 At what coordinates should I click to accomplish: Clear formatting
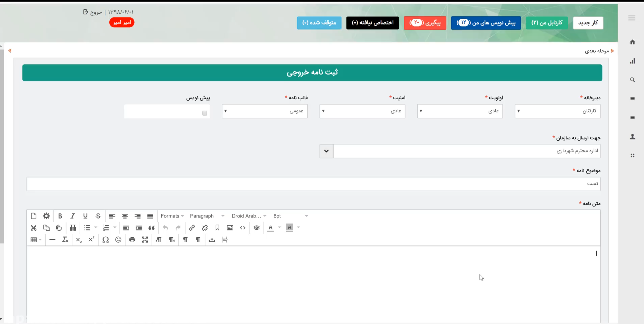point(65,240)
